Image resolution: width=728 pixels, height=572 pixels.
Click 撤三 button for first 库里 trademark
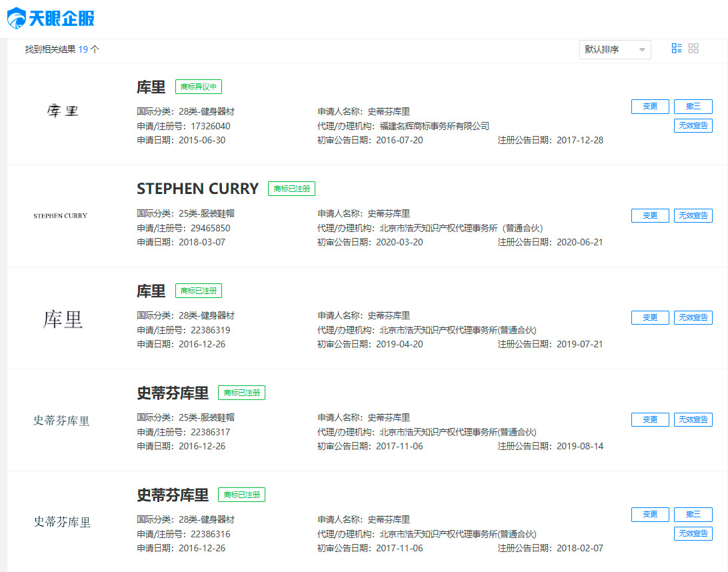tap(693, 107)
